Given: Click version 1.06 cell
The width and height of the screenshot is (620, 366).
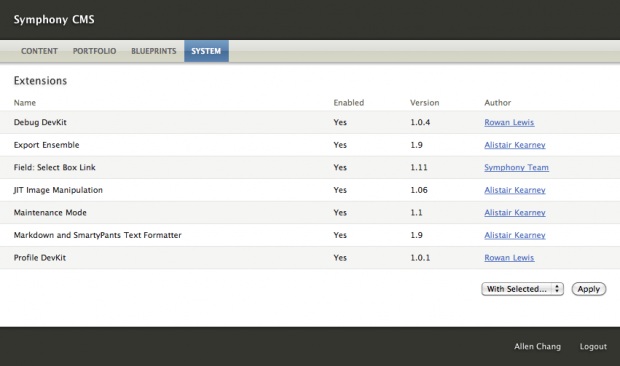Looking at the screenshot, I should [x=419, y=190].
